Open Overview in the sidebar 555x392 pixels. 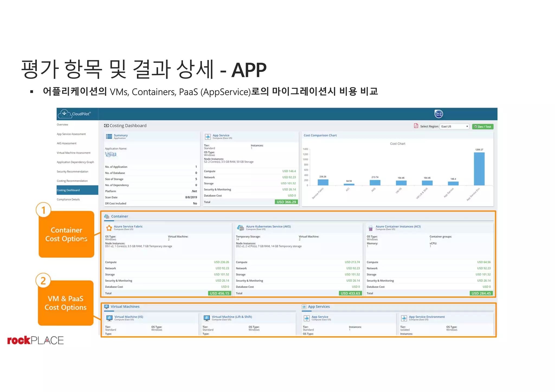pos(63,125)
